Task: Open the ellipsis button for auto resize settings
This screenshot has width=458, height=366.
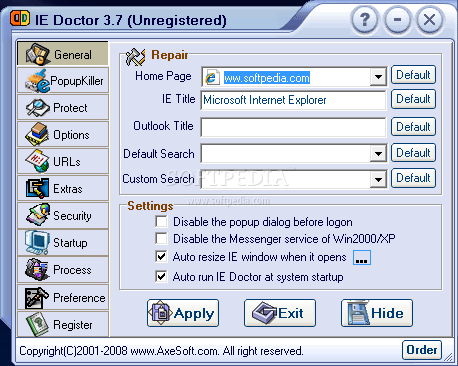Action: [362, 258]
